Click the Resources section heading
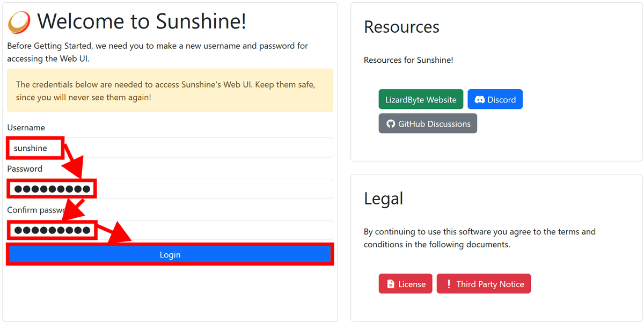Viewport: 644px width, 323px height. coord(401,27)
